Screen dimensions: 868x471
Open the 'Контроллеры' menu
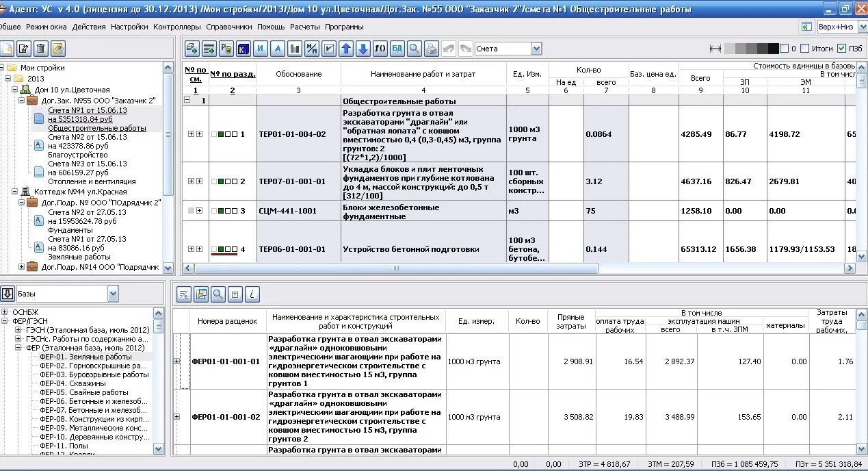point(177,27)
